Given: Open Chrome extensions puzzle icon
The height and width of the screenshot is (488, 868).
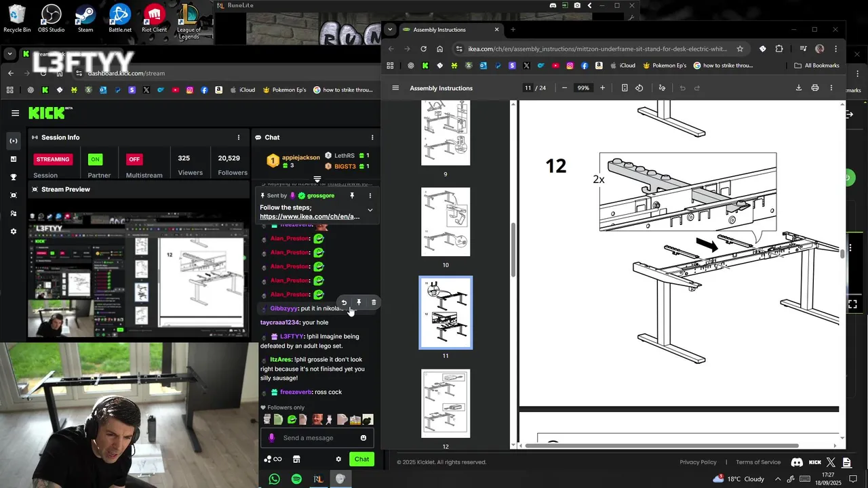Looking at the screenshot, I should [778, 49].
